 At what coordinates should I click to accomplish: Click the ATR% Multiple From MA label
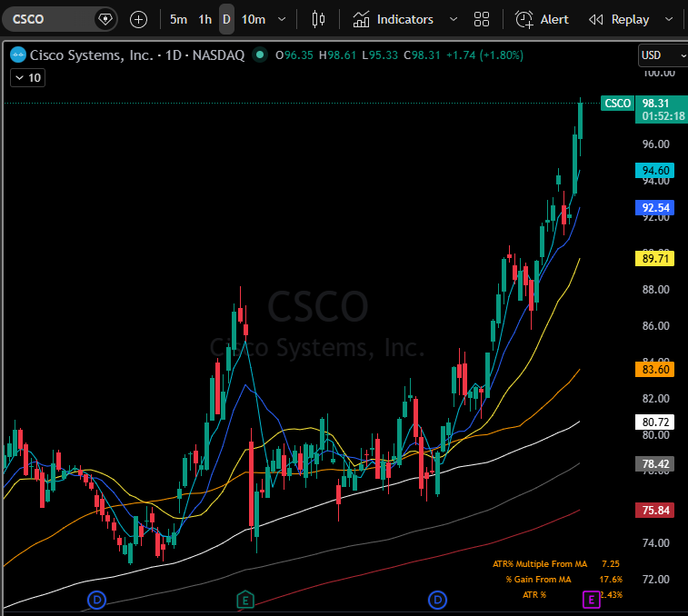pyautogui.click(x=540, y=564)
